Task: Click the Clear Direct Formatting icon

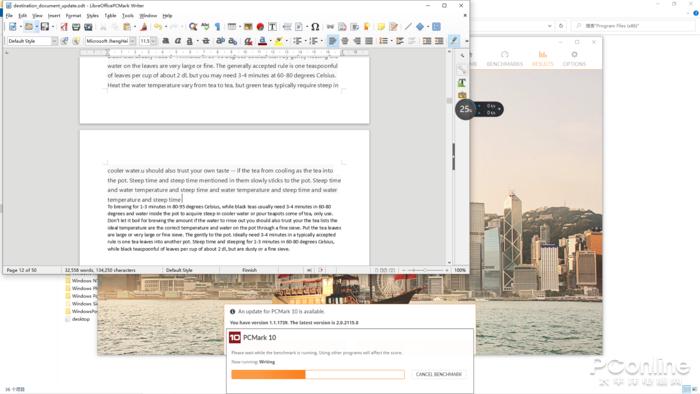Action: tap(248, 41)
